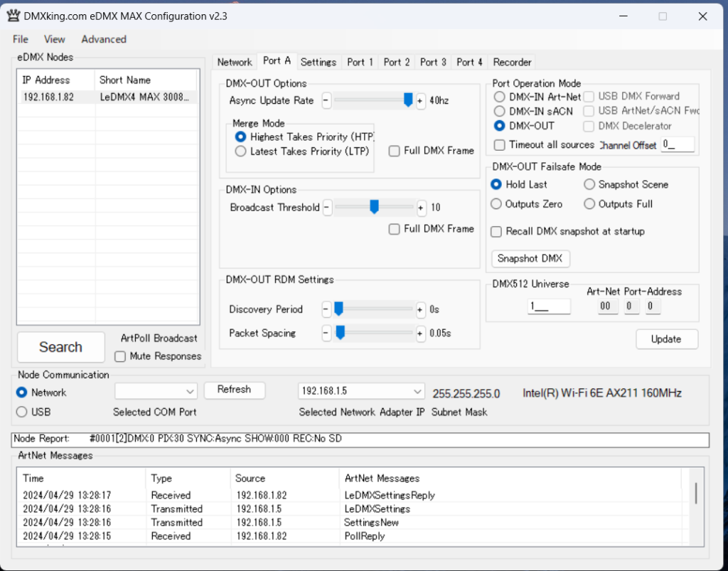The width and height of the screenshot is (728, 571).
Task: Click the ArtNet Messages list scrollbar
Action: (696, 493)
